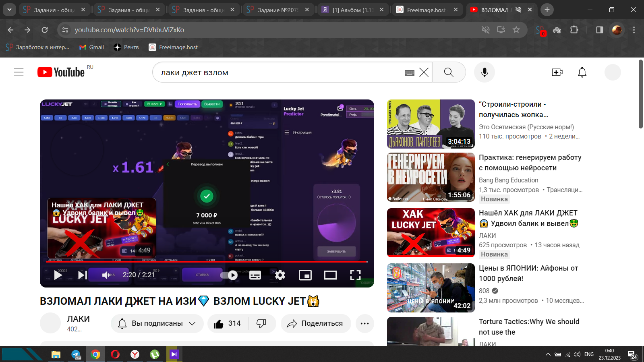Viewport: 644px width, 362px height.
Task: Open Заработок в интер... bookmark
Action: click(37, 47)
